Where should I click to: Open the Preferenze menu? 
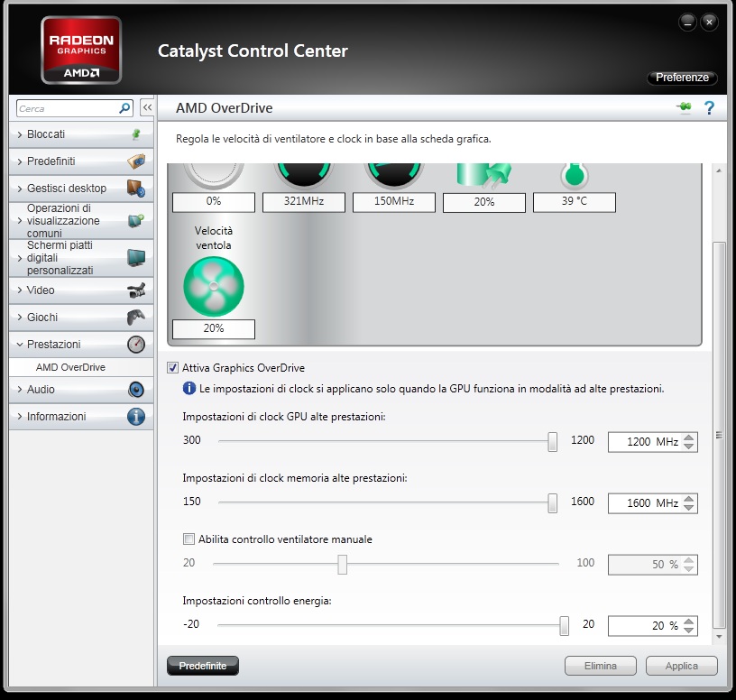click(682, 78)
